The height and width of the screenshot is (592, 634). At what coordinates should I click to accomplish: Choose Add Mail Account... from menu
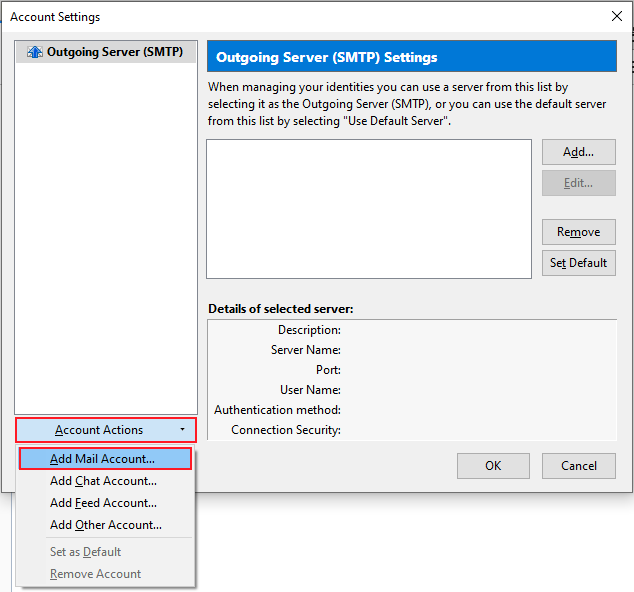pos(103,459)
